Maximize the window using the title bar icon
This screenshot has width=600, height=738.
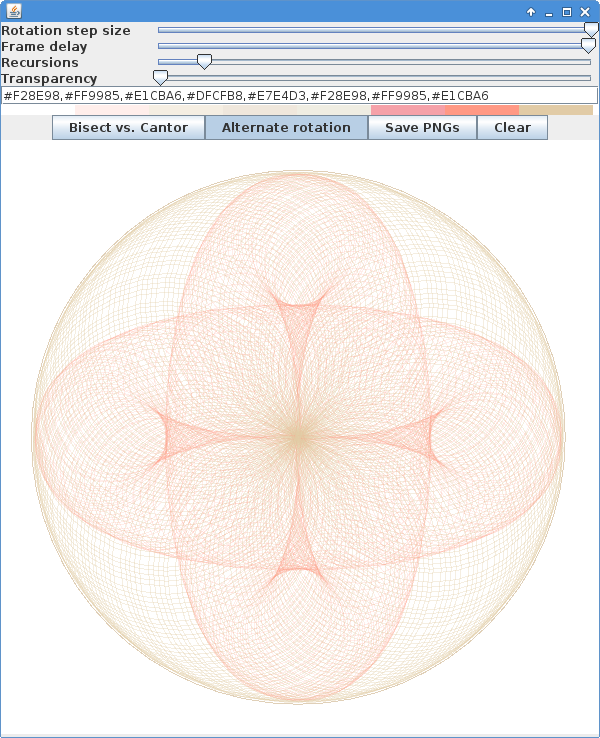[567, 12]
